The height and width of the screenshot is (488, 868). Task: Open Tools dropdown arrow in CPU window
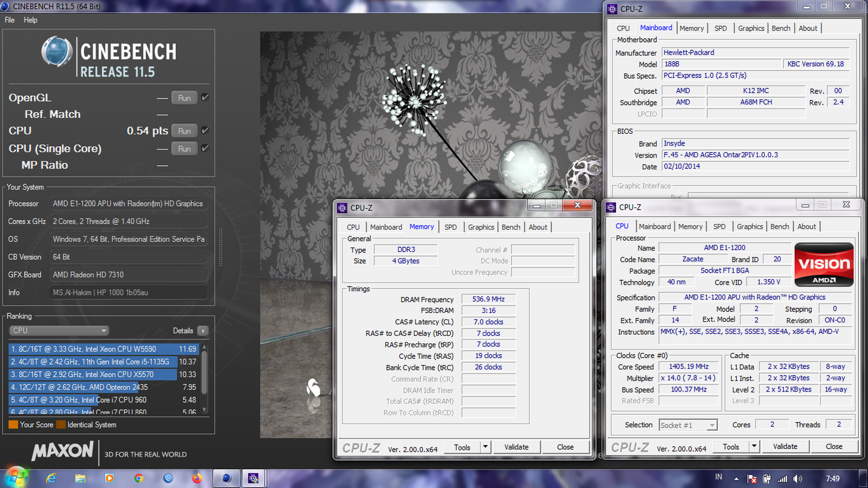[x=754, y=446]
